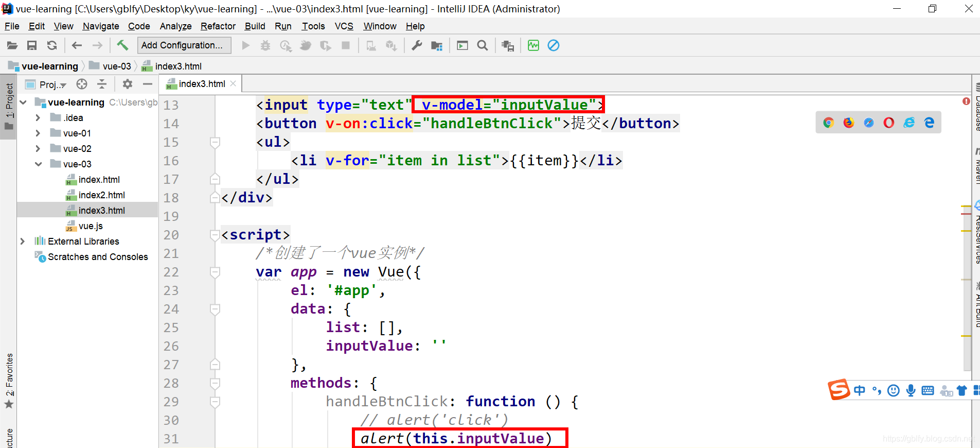This screenshot has height=448, width=980.
Task: Click the Sogou soft keyboard icon
Action: coord(928,391)
